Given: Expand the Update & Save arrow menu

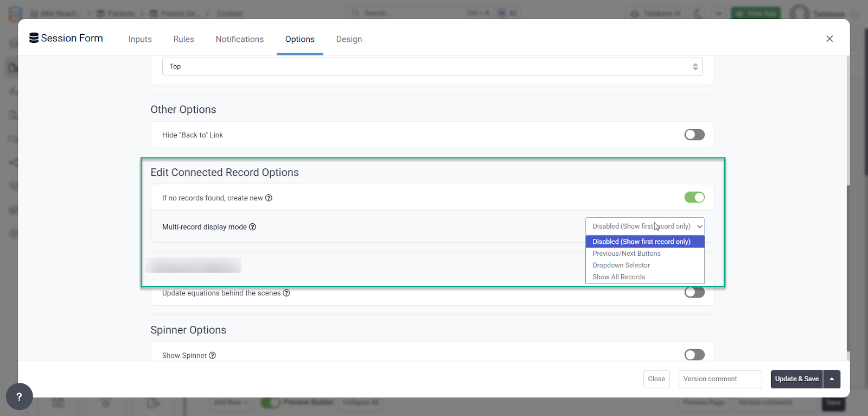Looking at the screenshot, I should 832,379.
